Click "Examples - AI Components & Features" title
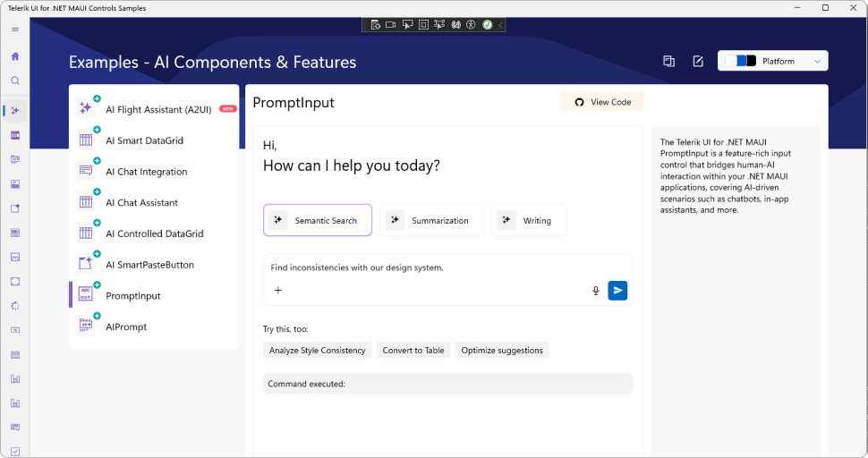This screenshot has height=458, width=868. pos(213,62)
